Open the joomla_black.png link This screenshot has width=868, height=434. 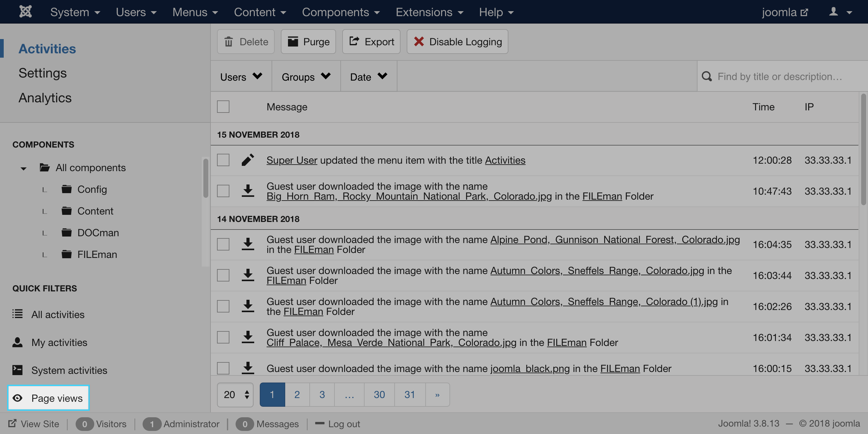click(x=530, y=368)
